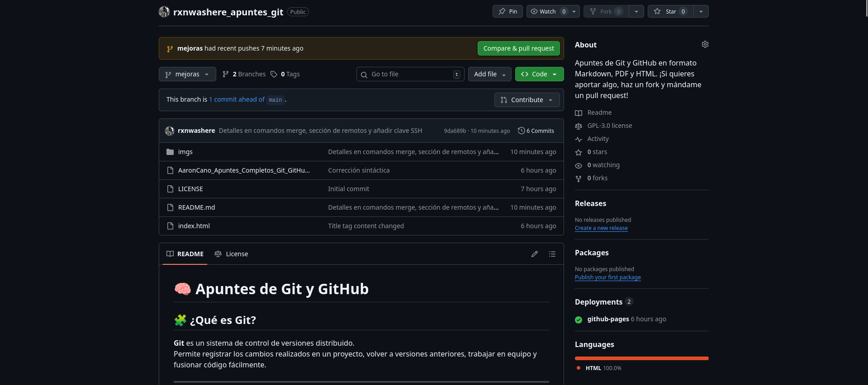View the 0 Tags link
This screenshot has width=868, height=385.
tap(285, 74)
